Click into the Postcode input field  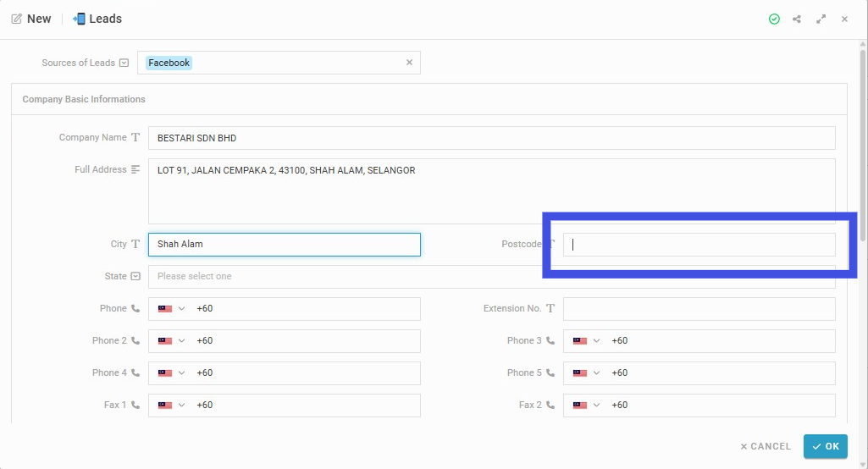[699, 245]
